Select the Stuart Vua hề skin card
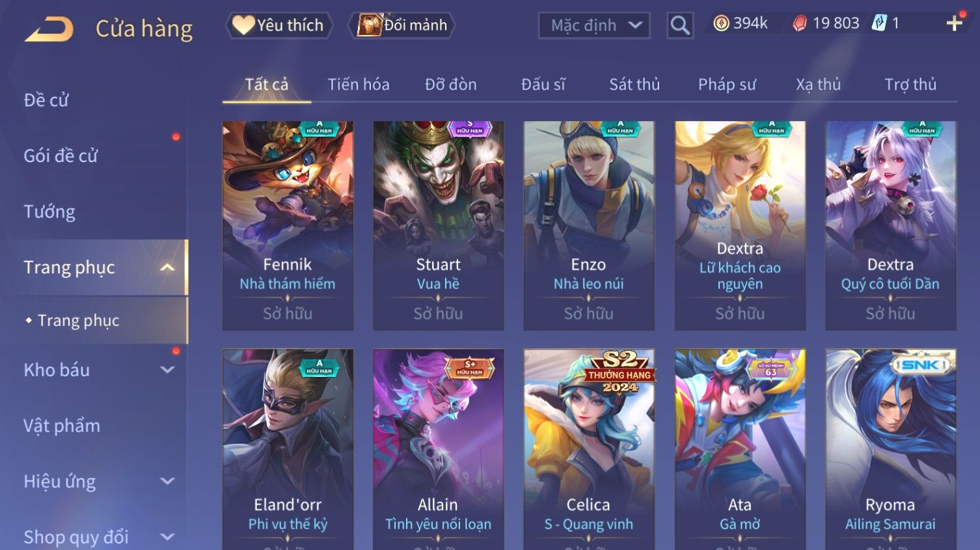This screenshot has height=550, width=980. [x=438, y=225]
